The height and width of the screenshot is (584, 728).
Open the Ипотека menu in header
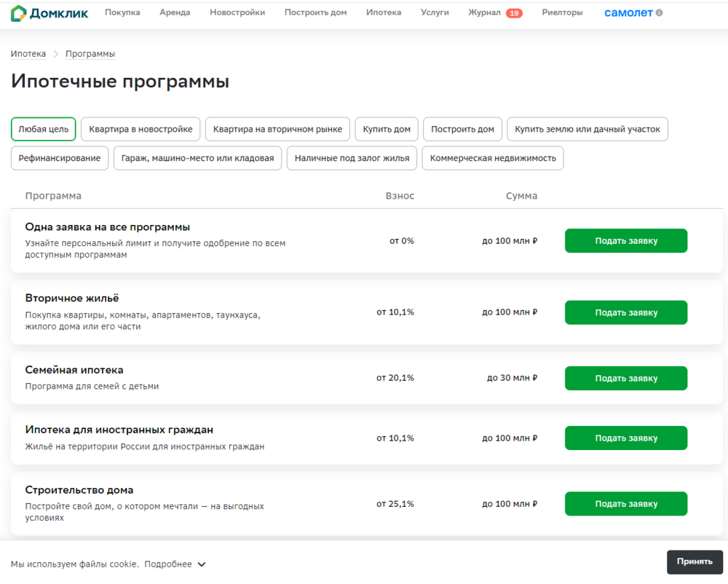[x=384, y=12]
